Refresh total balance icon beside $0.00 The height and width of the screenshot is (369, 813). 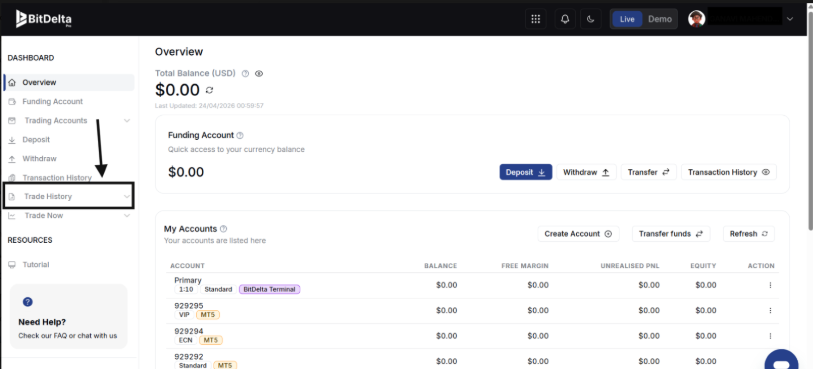(x=209, y=90)
